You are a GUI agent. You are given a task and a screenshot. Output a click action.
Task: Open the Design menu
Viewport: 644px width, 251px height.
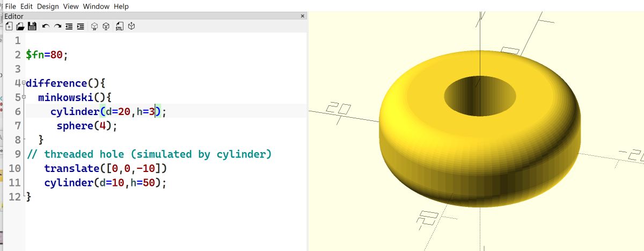tap(48, 6)
